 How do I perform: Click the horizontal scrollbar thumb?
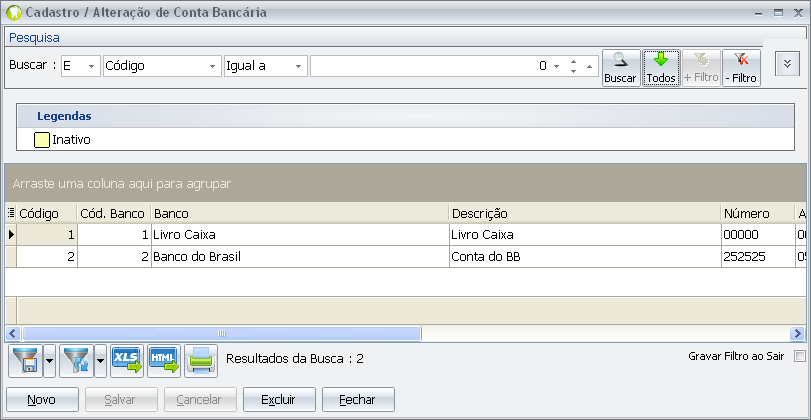(222, 334)
